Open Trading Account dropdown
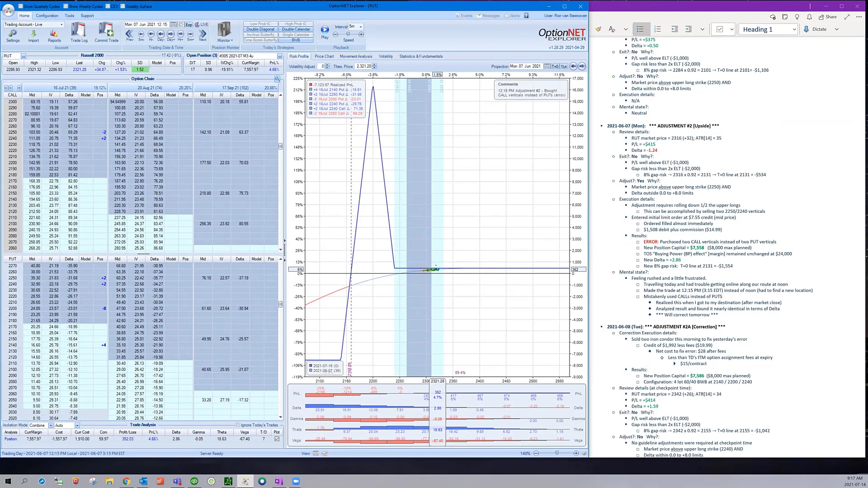This screenshot has height=488, width=868. pos(61,25)
